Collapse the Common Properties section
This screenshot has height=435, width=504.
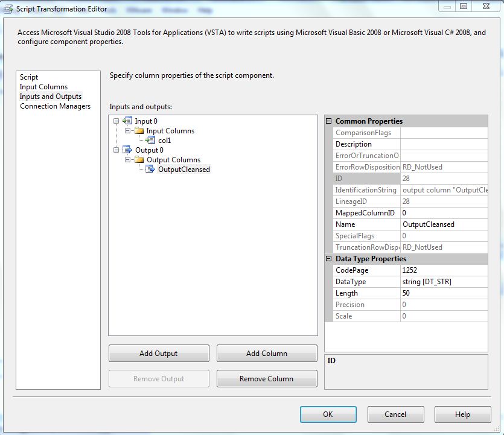[x=329, y=121]
